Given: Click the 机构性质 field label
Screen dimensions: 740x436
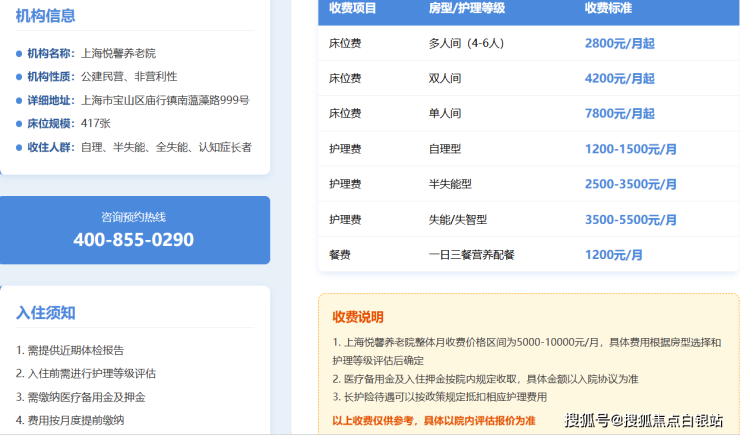Looking at the screenshot, I should point(51,76).
